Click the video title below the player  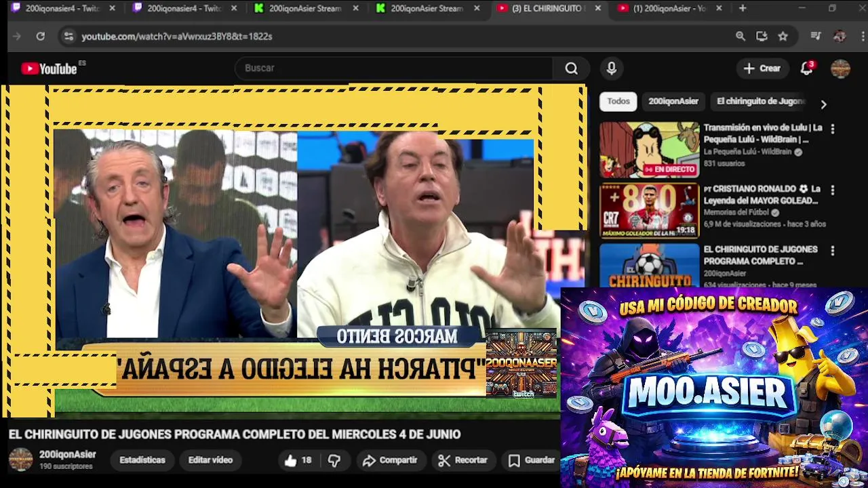[235, 434]
